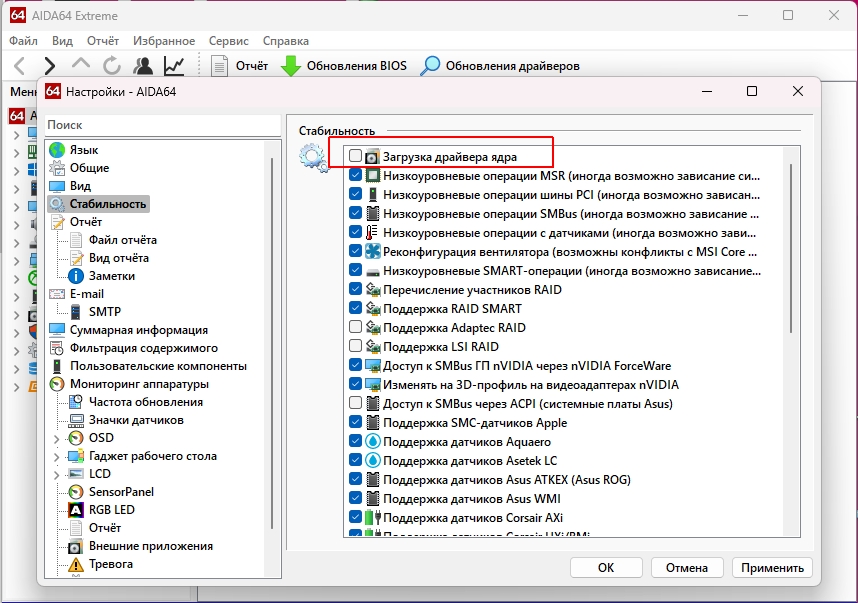Click the Отчёт report page icon in toolbar
Image resolution: width=858 pixels, height=603 pixels.
pyautogui.click(x=219, y=66)
